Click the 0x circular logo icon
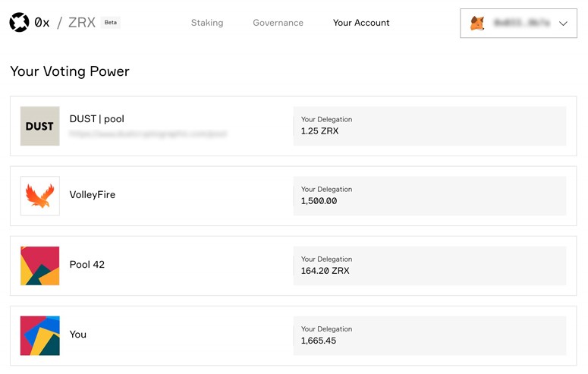 pos(19,23)
